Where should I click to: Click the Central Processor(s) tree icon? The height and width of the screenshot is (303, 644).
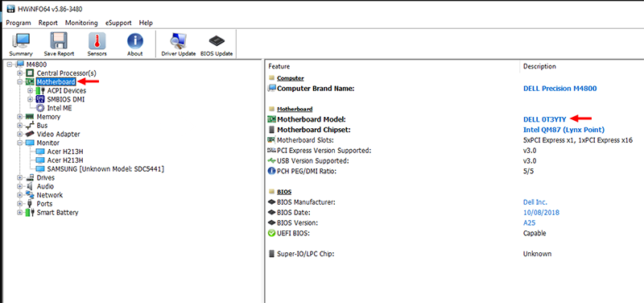coord(30,73)
